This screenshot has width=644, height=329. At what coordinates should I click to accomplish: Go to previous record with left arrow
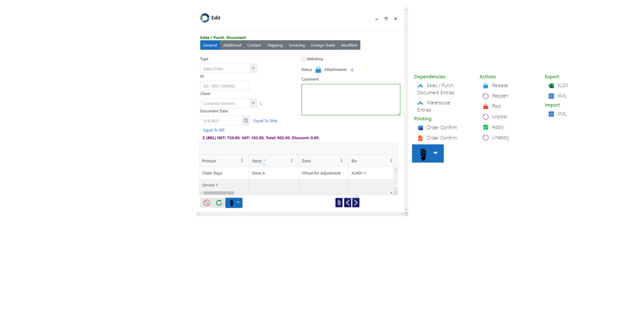coord(348,203)
